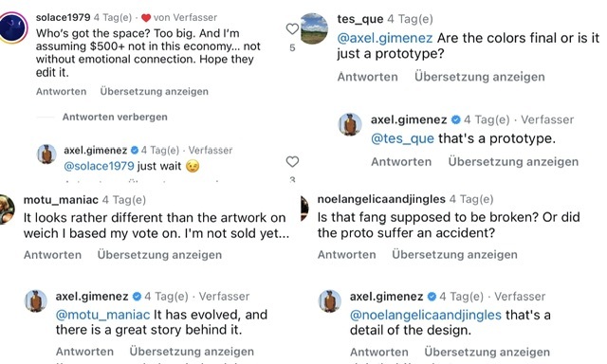Show translation of tes_que's comment
Viewport: 607px width, 364px height.
coord(480,77)
